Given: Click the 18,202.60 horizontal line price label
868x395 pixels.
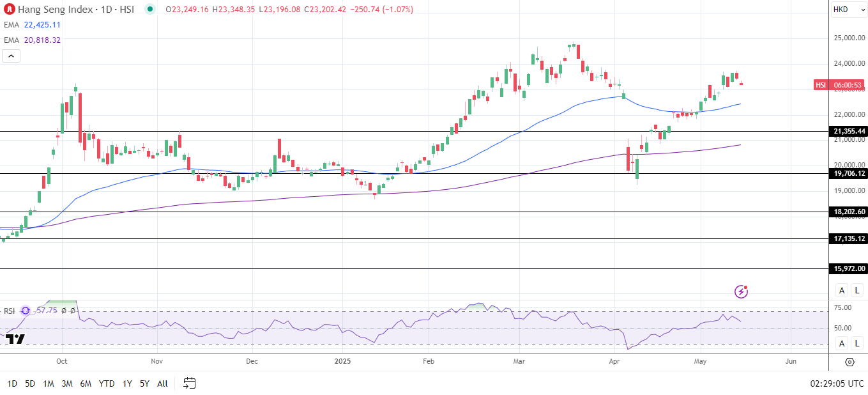Looking at the screenshot, I should [849, 212].
